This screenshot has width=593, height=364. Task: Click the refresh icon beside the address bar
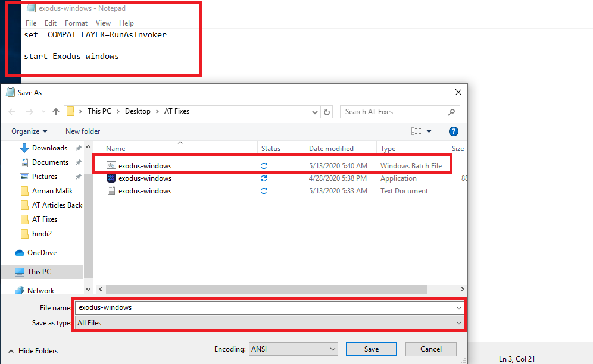pos(326,112)
